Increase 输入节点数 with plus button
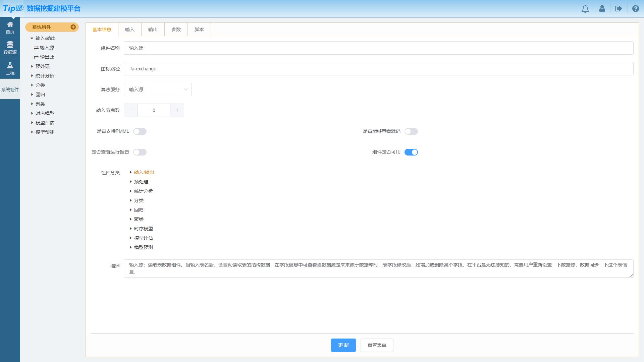 click(177, 110)
